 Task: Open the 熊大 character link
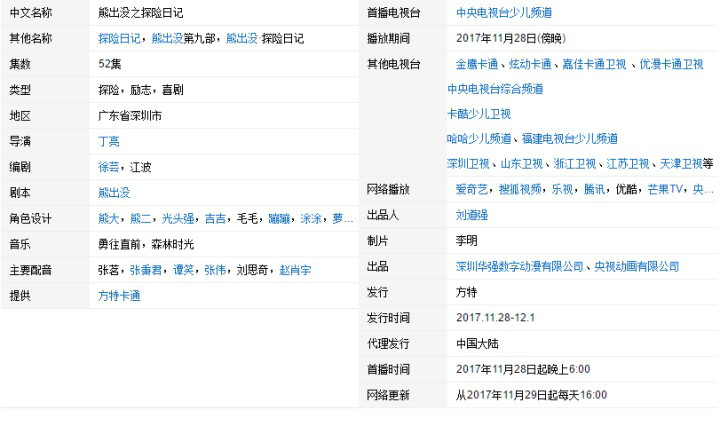[x=108, y=219]
